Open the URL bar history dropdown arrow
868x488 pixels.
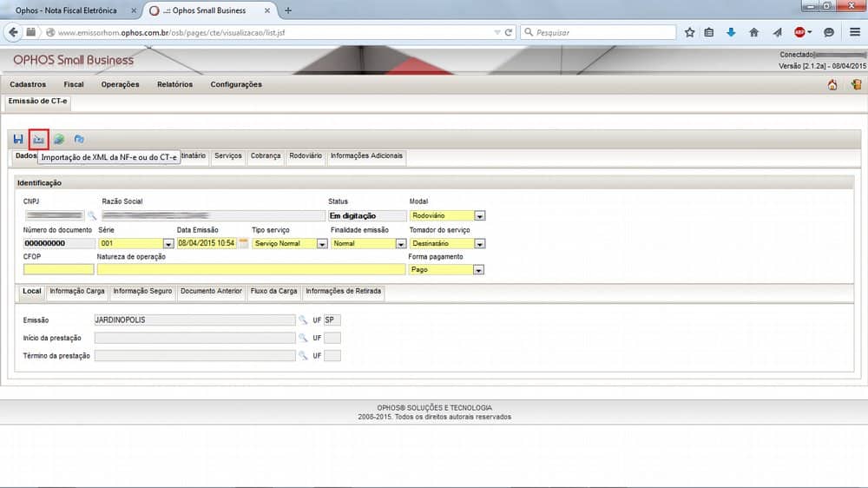pyautogui.click(x=497, y=33)
